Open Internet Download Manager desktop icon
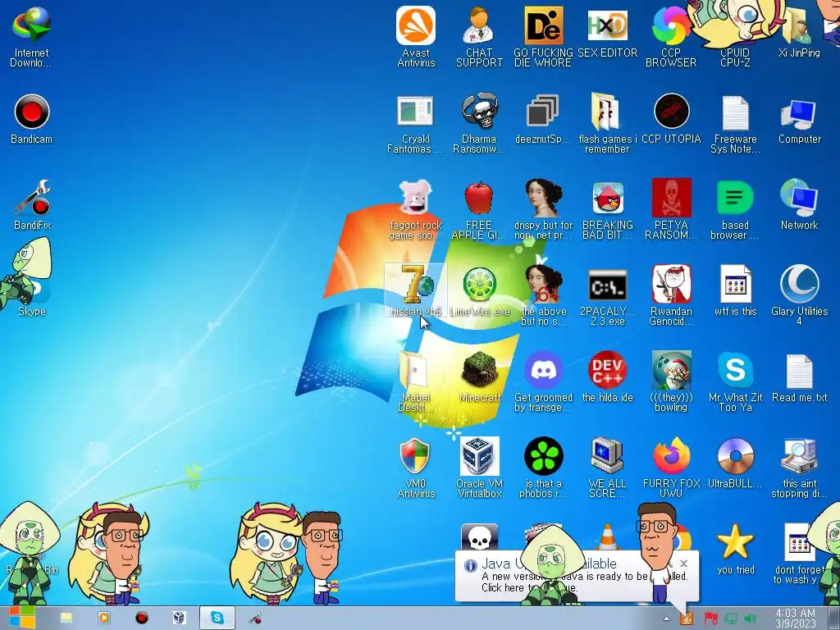This screenshot has height=630, width=840. (32, 36)
